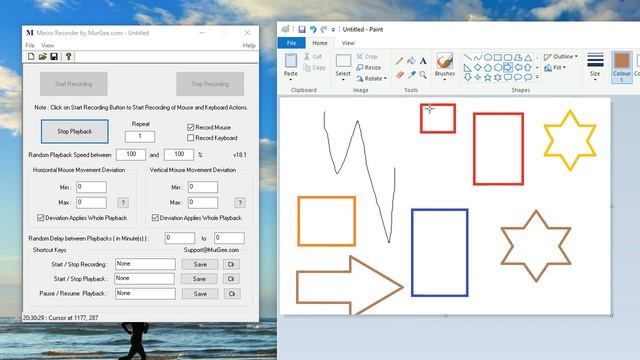Choose the Curve shape in Shapes gallery

point(478,58)
